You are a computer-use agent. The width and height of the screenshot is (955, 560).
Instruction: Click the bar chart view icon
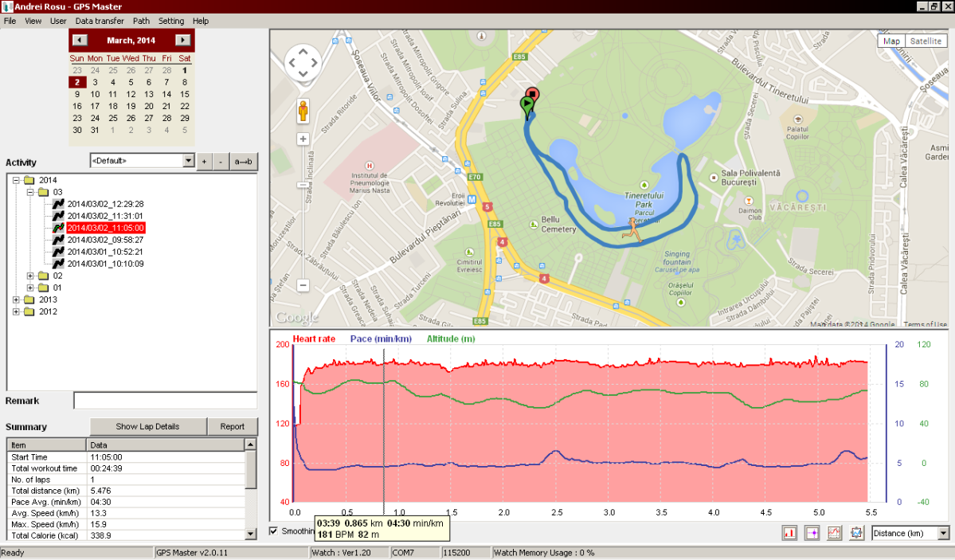790,533
